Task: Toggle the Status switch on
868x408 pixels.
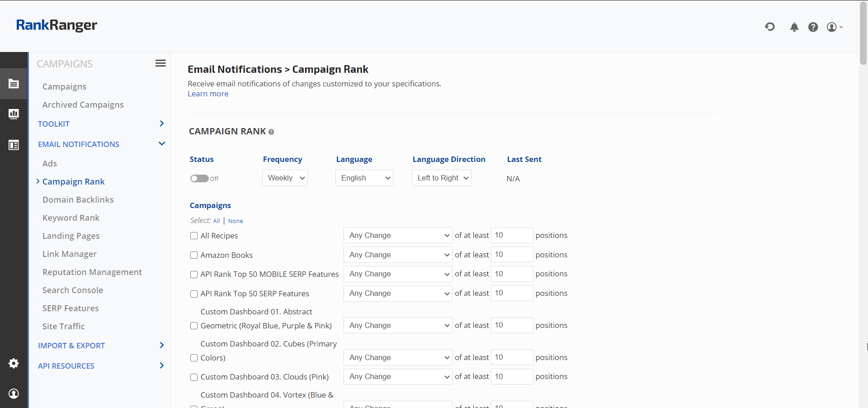Action: pos(199,179)
